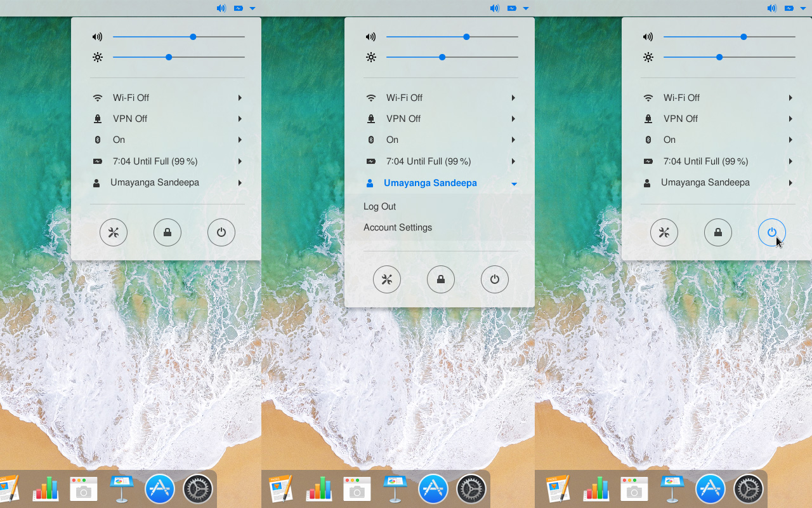
Task: Choose Log Out
Action: click(x=379, y=206)
